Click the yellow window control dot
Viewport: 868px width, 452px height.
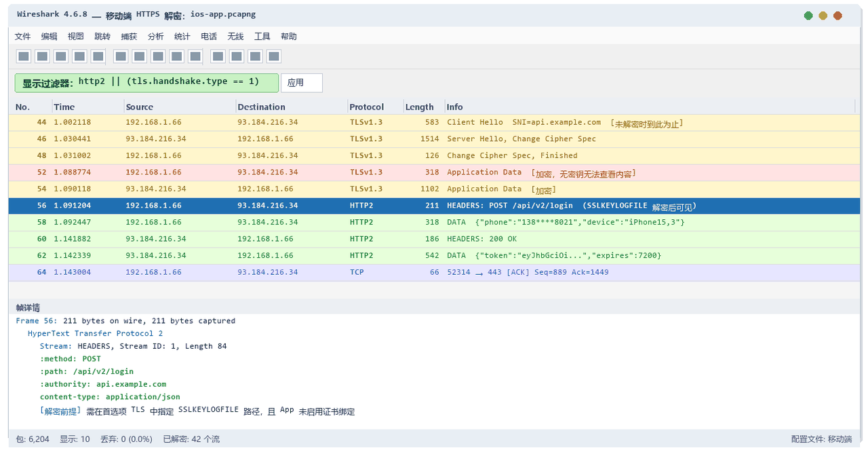tap(823, 16)
